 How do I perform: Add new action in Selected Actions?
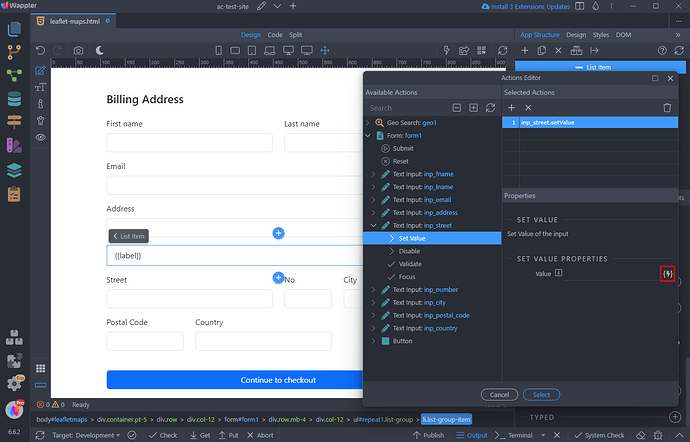[x=511, y=108]
